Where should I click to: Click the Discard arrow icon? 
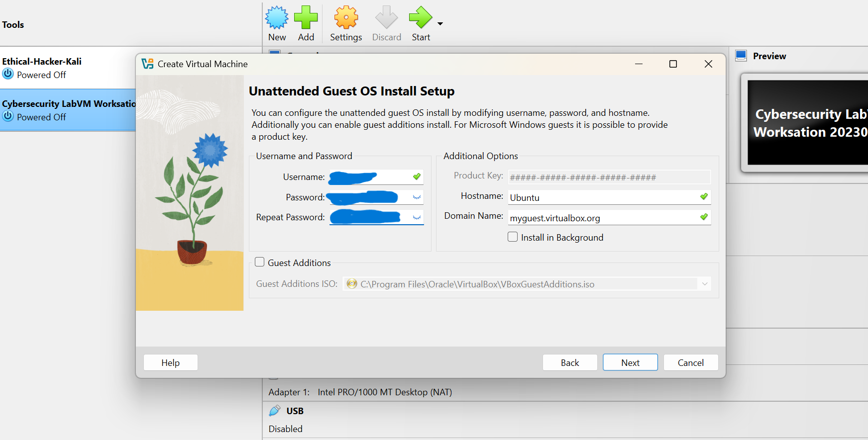(x=386, y=17)
